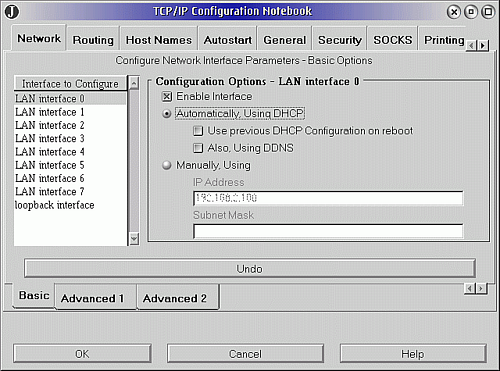Viewport: 500px width, 371px height.
Task: Open the General tab
Action: click(x=284, y=40)
